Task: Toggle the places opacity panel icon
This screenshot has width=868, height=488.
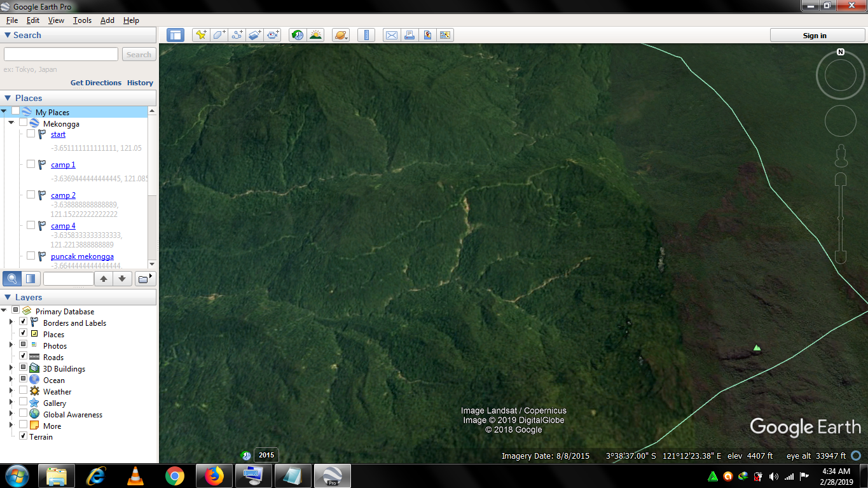Action: 31,279
